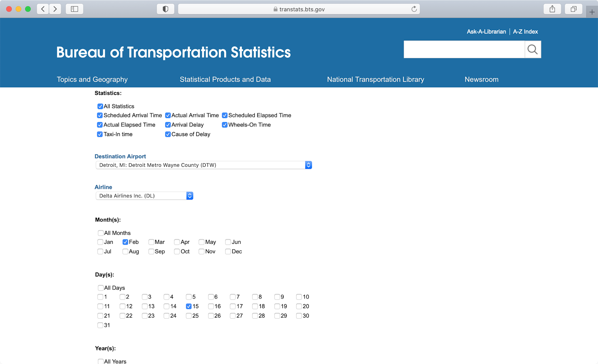598x364 pixels.
Task: Show the Safari tab overview
Action: click(x=574, y=9)
